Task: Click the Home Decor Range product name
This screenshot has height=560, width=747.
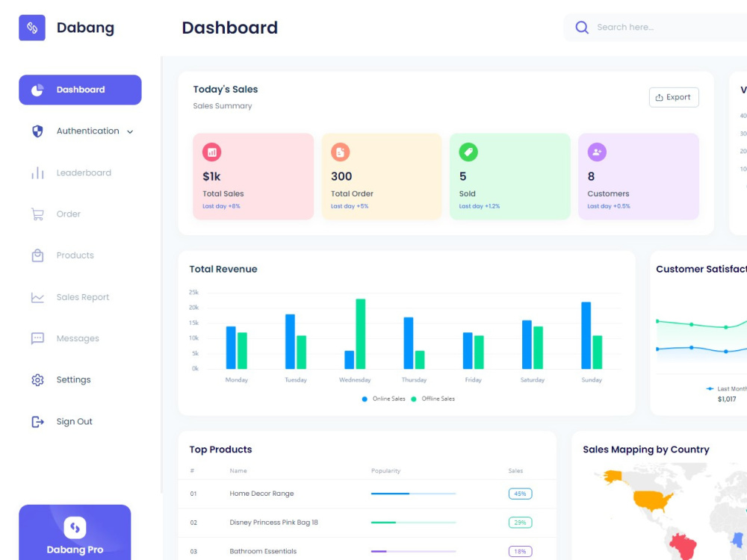Action: (x=261, y=494)
